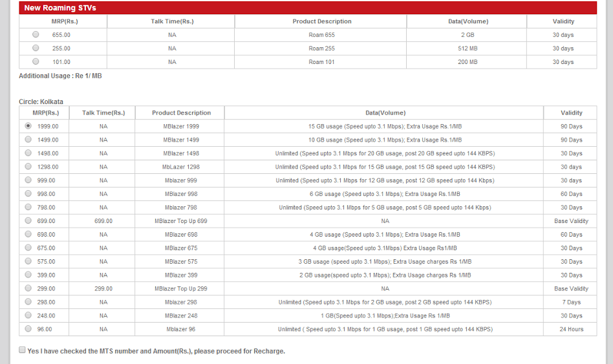
Task: Select the 399.00 plan radio button
Action: 28,275
